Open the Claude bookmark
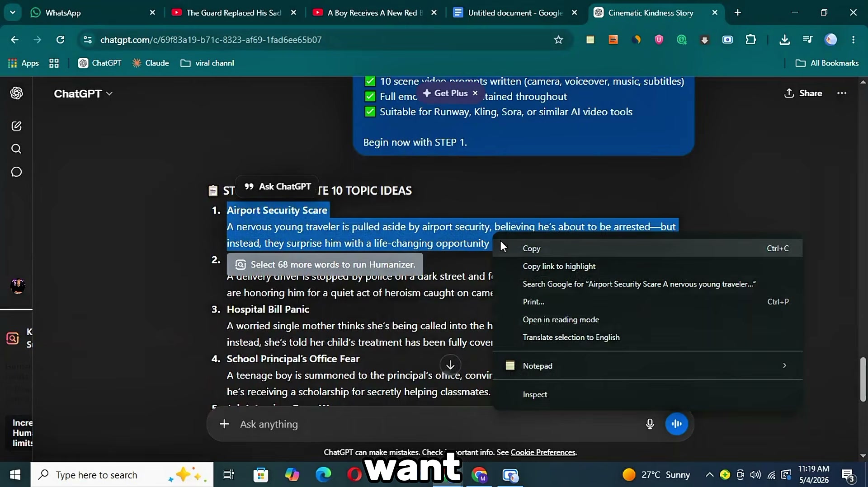The width and height of the screenshot is (868, 487). coord(151,63)
